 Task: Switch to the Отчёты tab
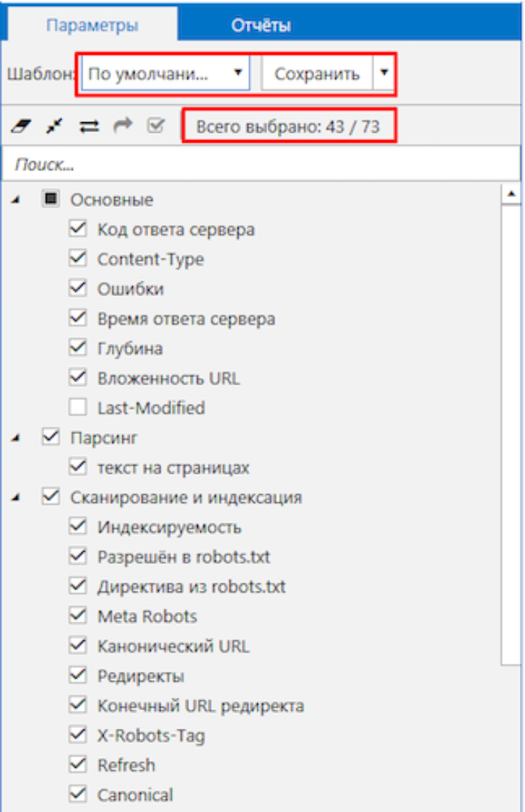(x=260, y=25)
